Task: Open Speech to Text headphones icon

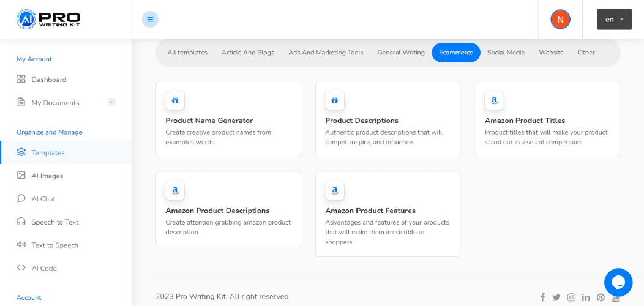Action: point(21,222)
